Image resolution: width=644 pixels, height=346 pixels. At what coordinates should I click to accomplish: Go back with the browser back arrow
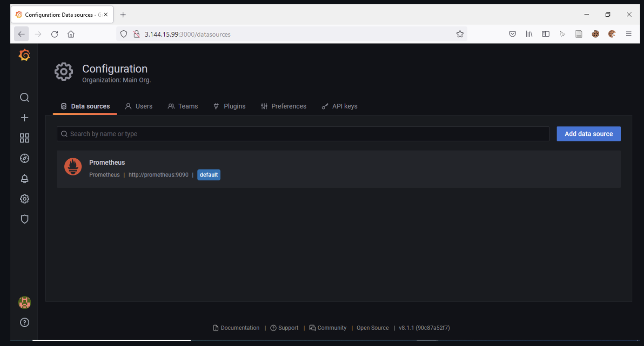[22, 34]
